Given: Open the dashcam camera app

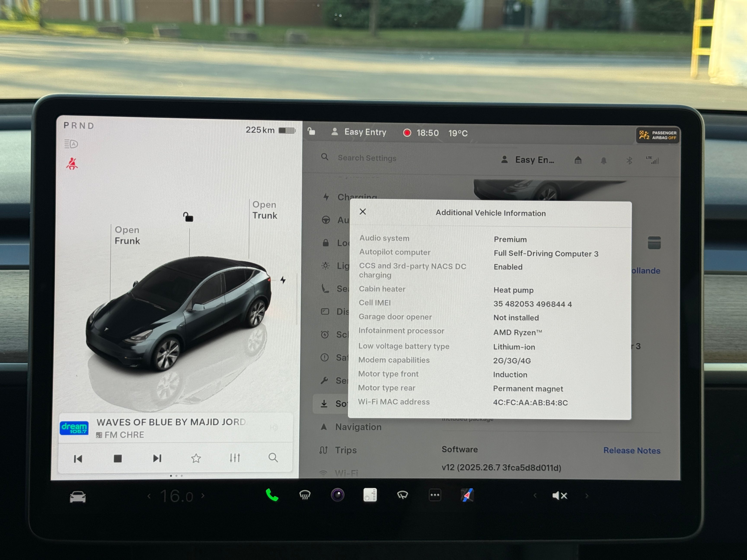Looking at the screenshot, I should pyautogui.click(x=337, y=495).
